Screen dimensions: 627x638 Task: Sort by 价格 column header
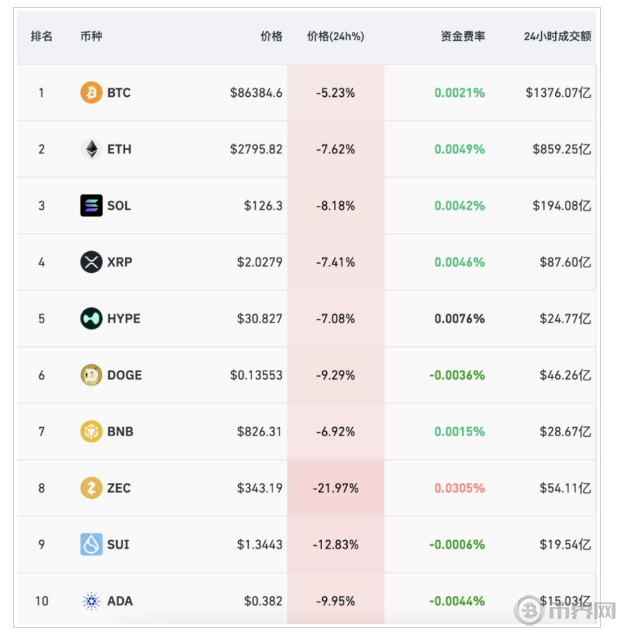(271, 37)
